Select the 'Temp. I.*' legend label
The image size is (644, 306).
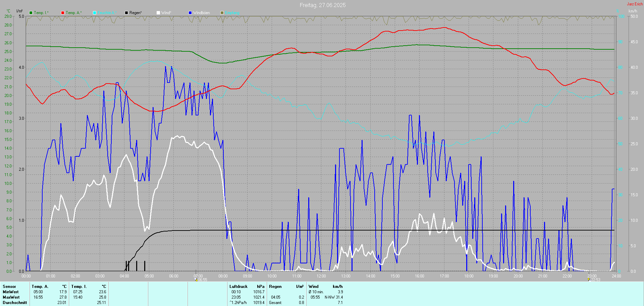pyautogui.click(x=41, y=13)
